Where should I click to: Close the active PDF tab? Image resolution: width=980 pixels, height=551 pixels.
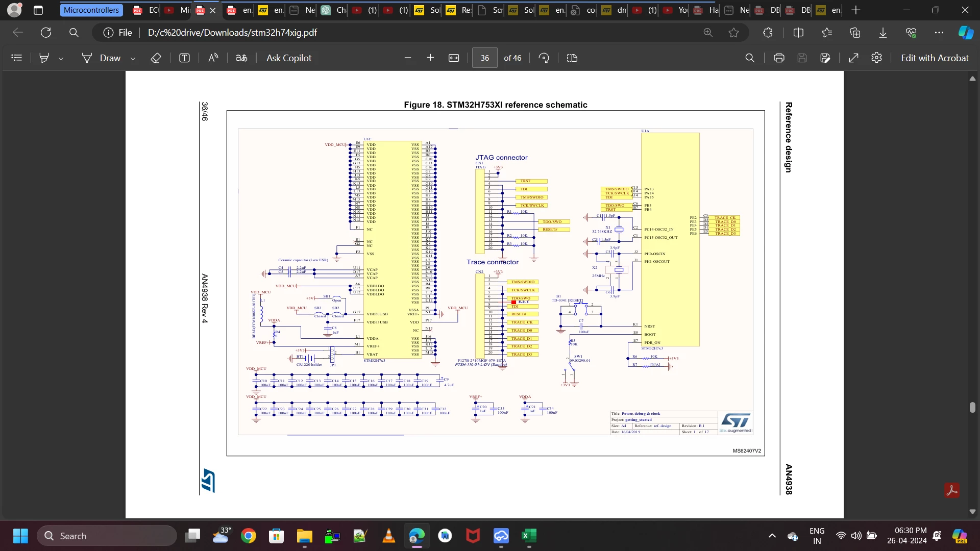pos(213,10)
